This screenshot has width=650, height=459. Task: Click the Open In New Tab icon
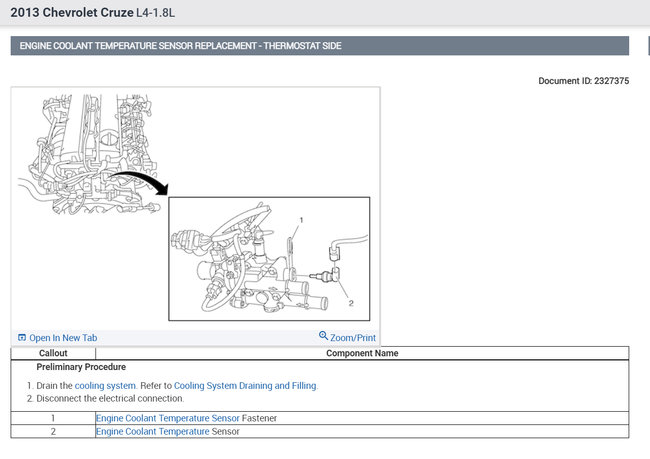(22, 338)
